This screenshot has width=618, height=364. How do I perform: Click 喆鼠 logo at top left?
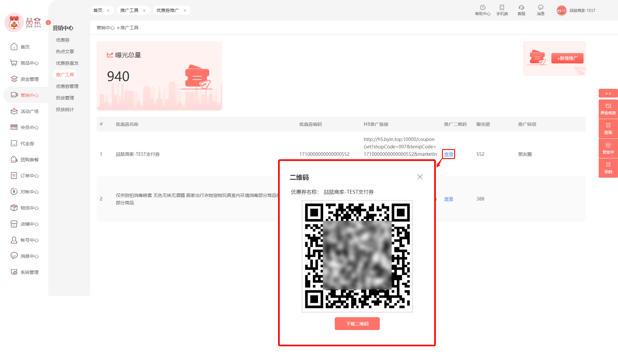pyautogui.click(x=23, y=22)
